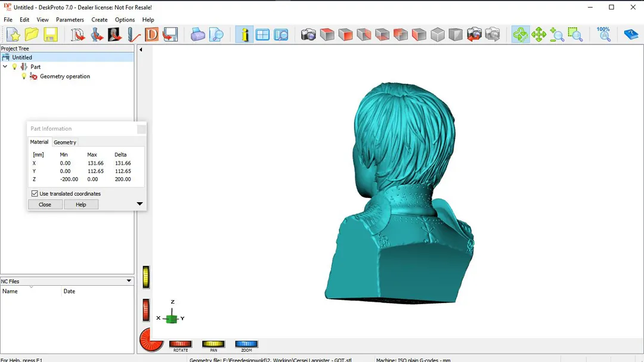
Task: Click the greyed-out camera icon
Action: coord(493,35)
